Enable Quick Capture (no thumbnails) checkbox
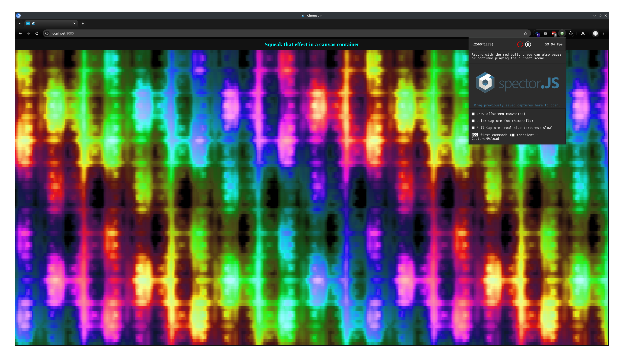The height and width of the screenshot is (364, 624). (x=473, y=121)
